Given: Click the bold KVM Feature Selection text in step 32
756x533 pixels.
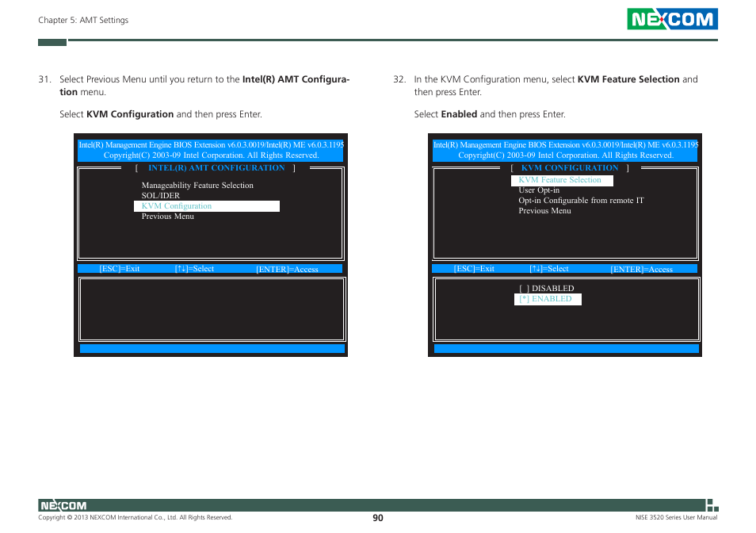Looking at the screenshot, I should pyautogui.click(x=628, y=79).
